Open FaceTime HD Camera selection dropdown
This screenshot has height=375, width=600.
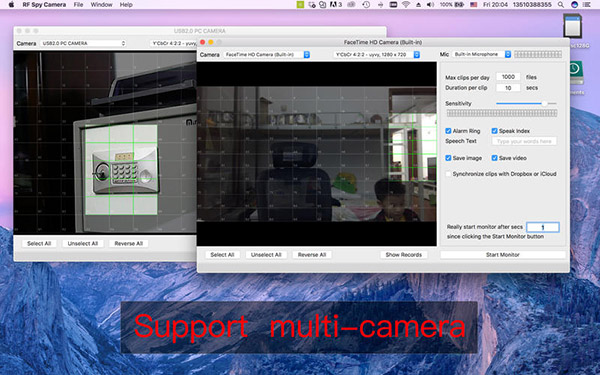coord(267,55)
